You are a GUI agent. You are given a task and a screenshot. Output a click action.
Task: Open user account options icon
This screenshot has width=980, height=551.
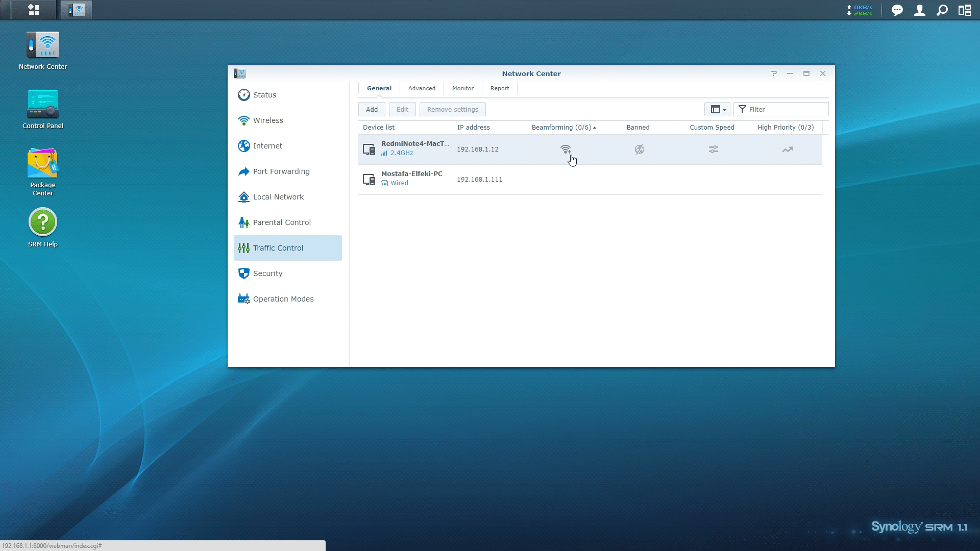coord(919,10)
